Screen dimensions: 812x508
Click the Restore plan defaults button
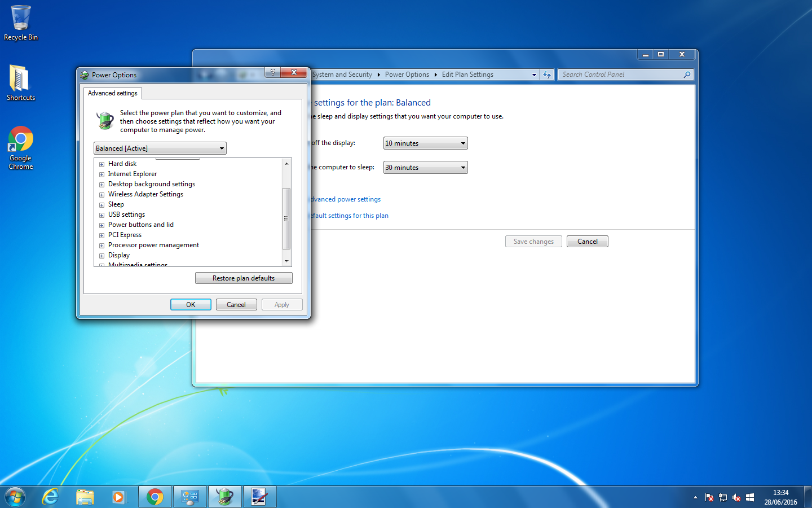[244, 278]
